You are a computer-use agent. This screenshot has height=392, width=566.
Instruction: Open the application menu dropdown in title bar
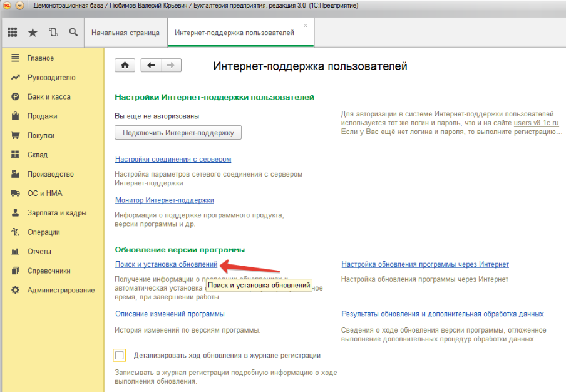tap(19, 6)
